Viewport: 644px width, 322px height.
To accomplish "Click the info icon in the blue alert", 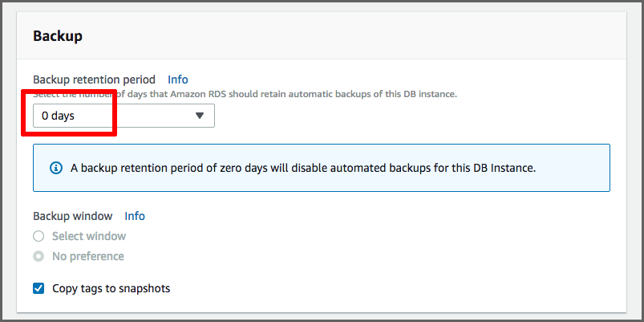I will 56,168.
